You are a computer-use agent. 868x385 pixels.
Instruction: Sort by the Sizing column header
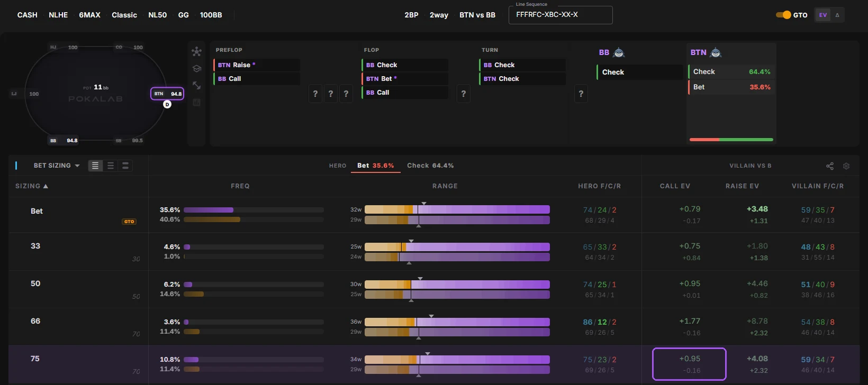click(x=32, y=186)
